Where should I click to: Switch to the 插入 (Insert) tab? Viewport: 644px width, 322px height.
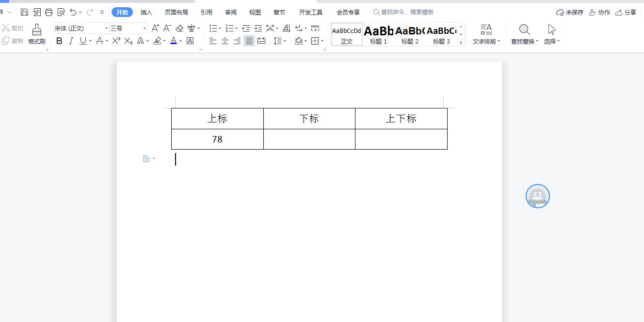coord(146,12)
